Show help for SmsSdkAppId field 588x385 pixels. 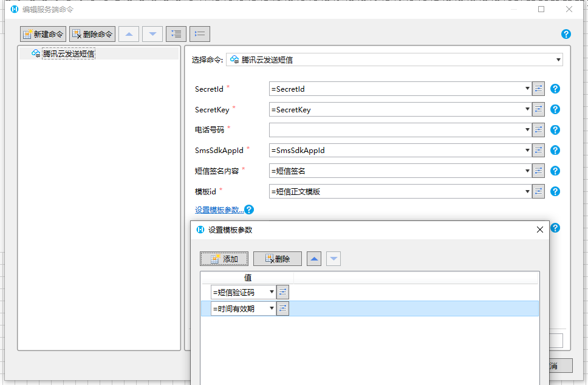click(555, 151)
